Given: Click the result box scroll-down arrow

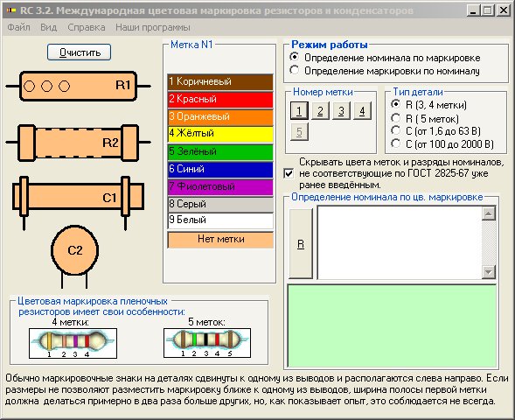Looking at the screenshot, I should (x=489, y=272).
